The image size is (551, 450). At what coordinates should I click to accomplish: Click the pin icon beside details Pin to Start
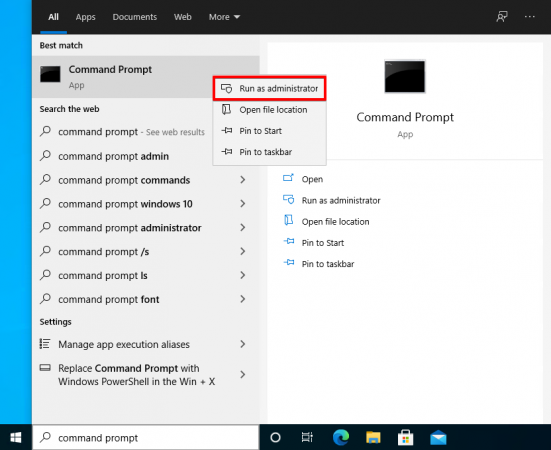point(289,241)
